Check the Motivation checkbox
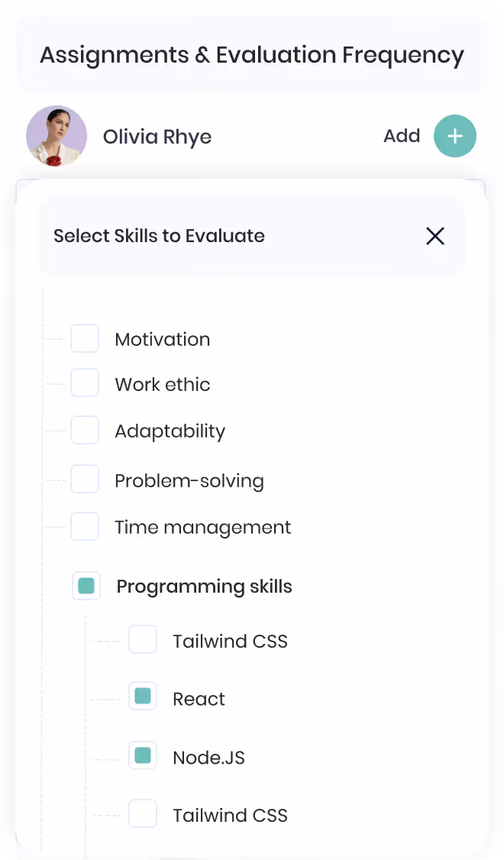Screen dimensions: 504x860 85,338
